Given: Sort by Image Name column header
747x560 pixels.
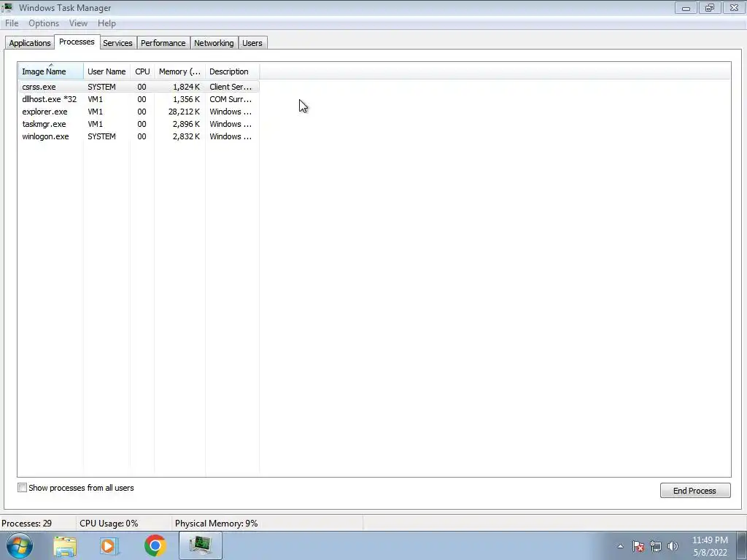Looking at the screenshot, I should point(50,71).
